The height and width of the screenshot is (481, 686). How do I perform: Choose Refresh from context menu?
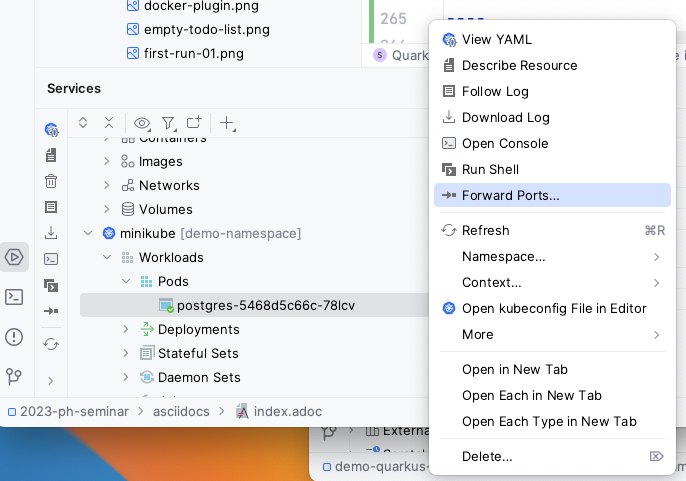pyautogui.click(x=552, y=230)
